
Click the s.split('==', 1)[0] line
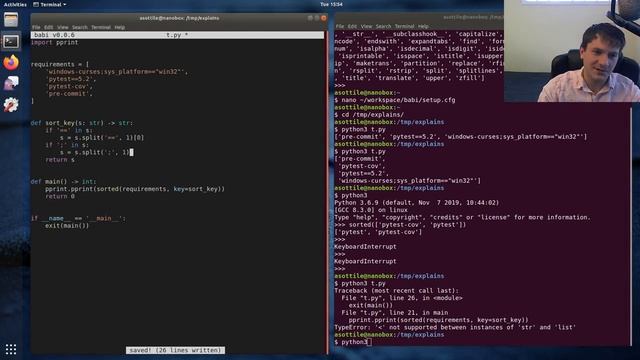click(x=102, y=138)
